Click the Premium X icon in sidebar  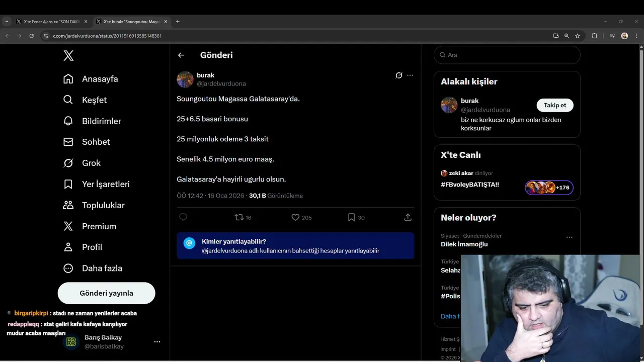point(68,226)
